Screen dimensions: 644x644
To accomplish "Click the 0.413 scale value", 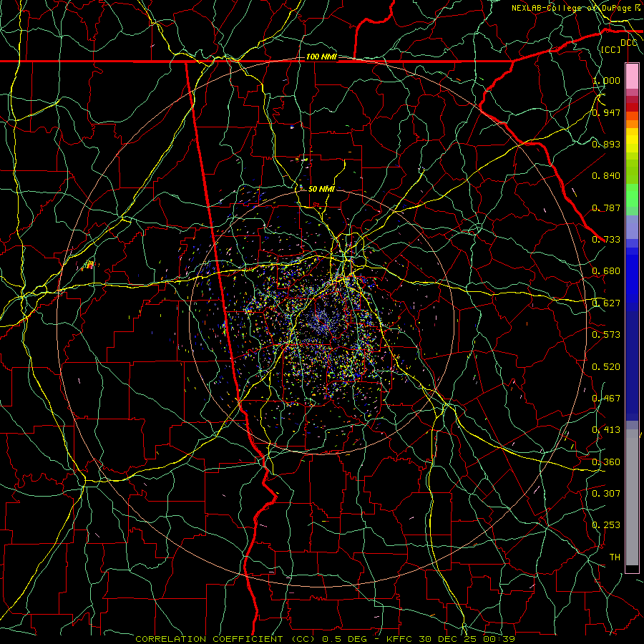I will (606, 430).
